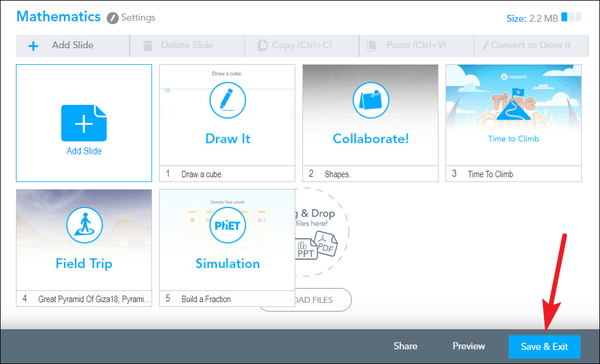Click the plus icon in the Add Slide toolbar
This screenshot has height=364, width=600.
click(33, 46)
